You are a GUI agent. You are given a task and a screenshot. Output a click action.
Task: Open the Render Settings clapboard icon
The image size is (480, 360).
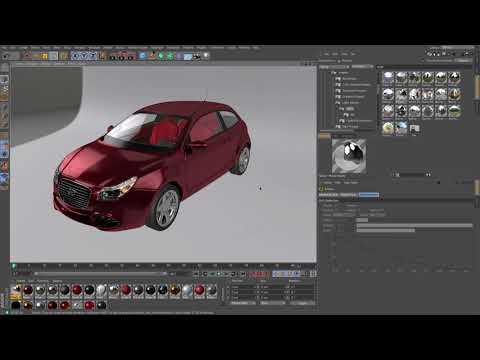(131, 56)
